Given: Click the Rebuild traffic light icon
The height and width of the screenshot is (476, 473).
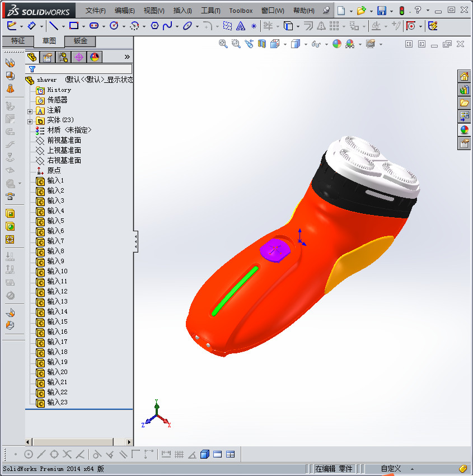Looking at the screenshot, I should (x=402, y=11).
